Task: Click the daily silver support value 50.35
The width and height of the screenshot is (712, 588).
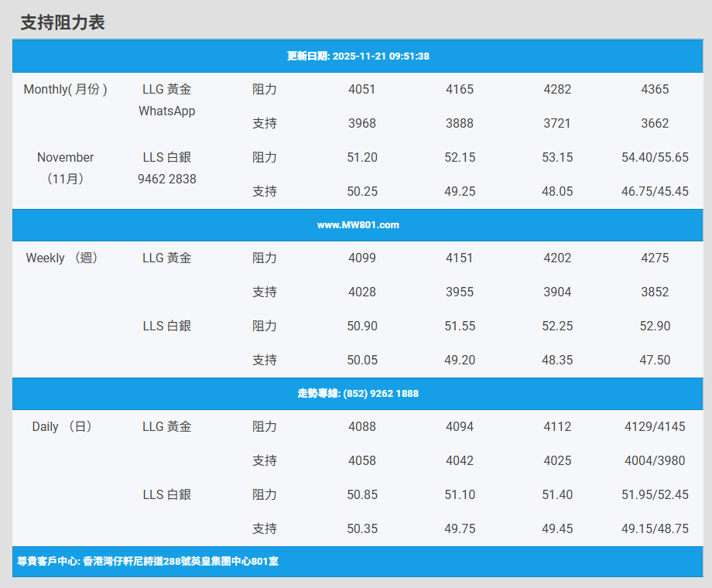Action: point(362,529)
